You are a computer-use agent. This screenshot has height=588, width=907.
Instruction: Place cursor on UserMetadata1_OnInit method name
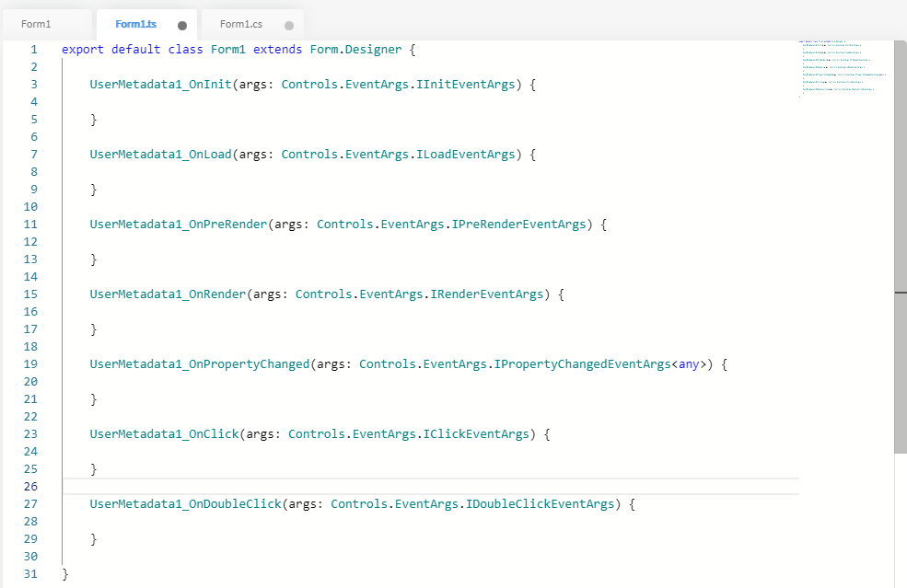click(160, 85)
